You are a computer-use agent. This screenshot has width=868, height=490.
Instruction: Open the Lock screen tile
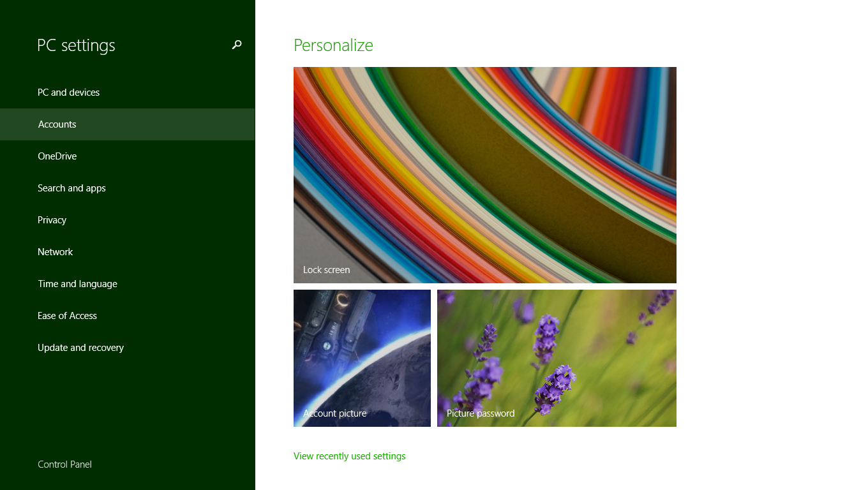point(485,175)
